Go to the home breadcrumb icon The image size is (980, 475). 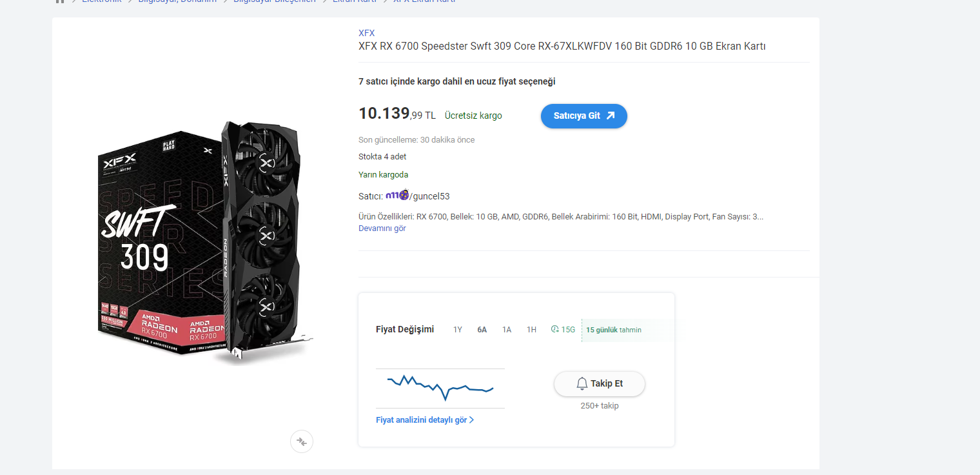60,1
